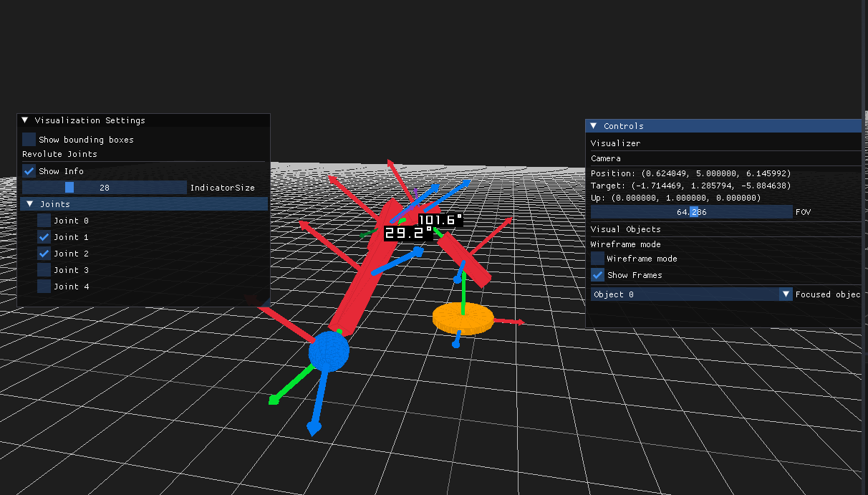Click the 29.2° angle label
Screen dimensions: 868x495
tap(408, 233)
